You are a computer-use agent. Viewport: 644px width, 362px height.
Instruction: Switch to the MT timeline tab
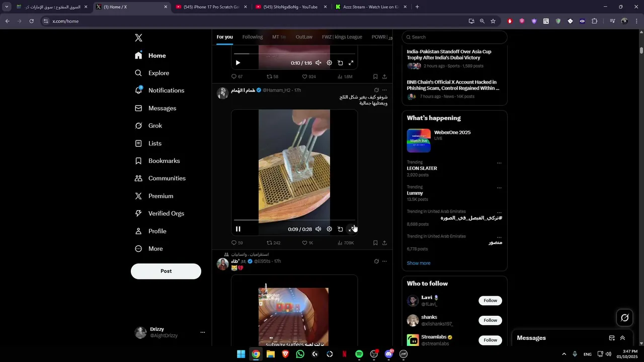click(x=279, y=37)
